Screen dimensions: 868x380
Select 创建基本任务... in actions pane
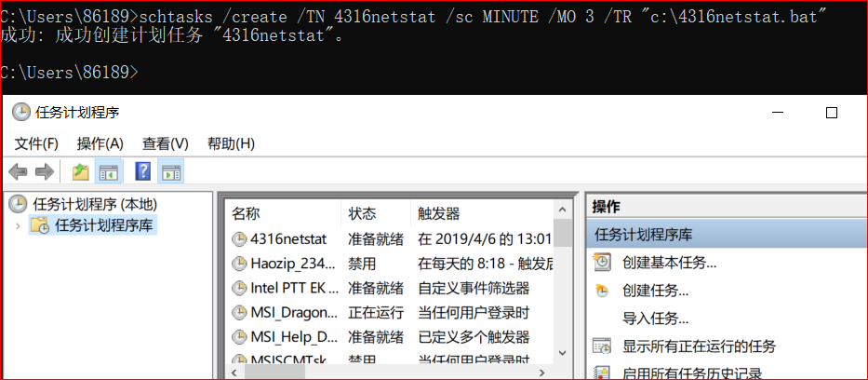[669, 263]
